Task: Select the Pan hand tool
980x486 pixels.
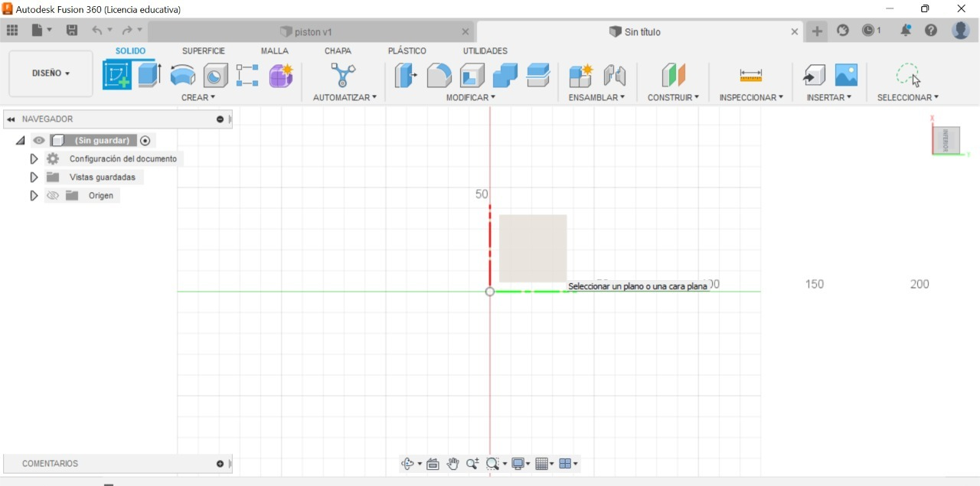Action: coord(452,464)
